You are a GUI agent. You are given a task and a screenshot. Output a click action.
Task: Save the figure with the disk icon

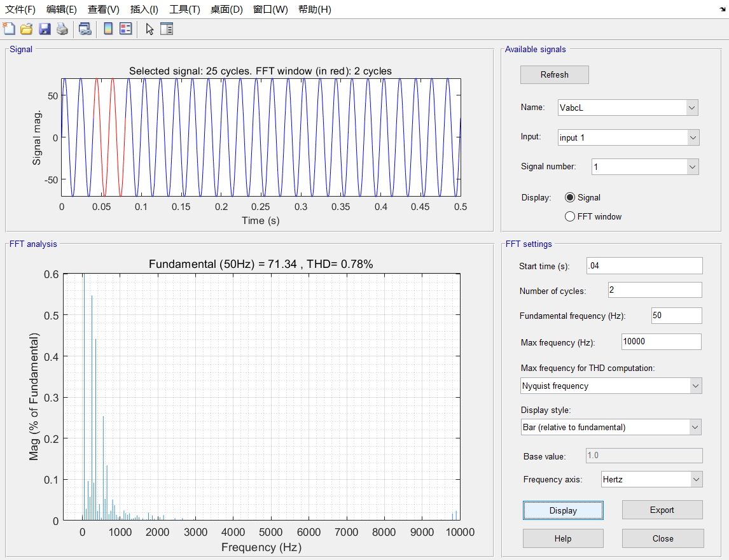coord(44,29)
